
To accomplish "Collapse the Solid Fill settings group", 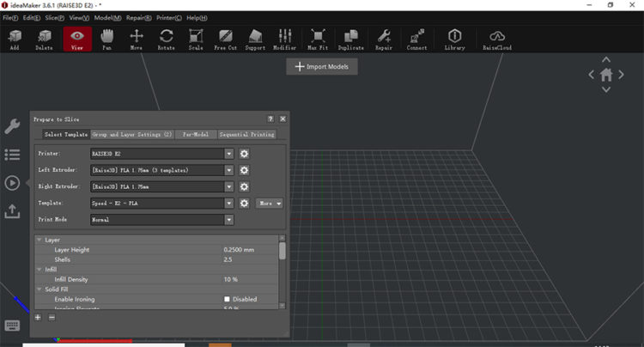I will pos(39,289).
